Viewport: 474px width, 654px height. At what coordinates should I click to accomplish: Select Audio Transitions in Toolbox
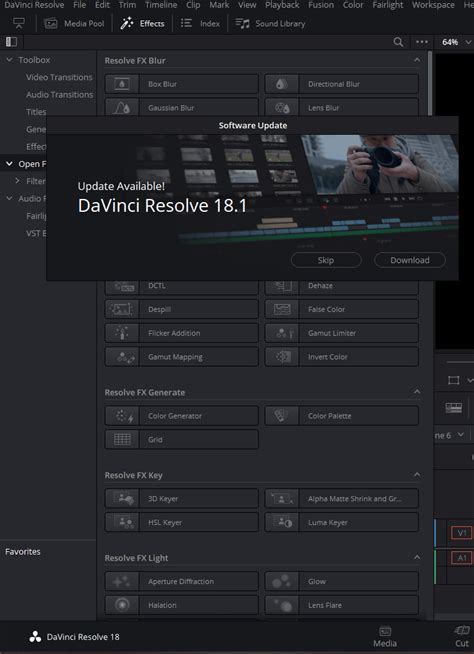(x=60, y=95)
